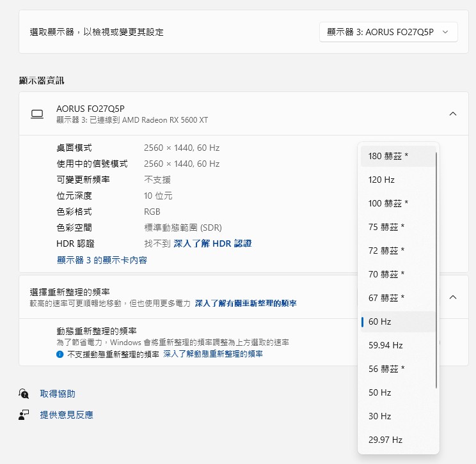
Task: Click the feedback person icon
Action: tap(24, 415)
